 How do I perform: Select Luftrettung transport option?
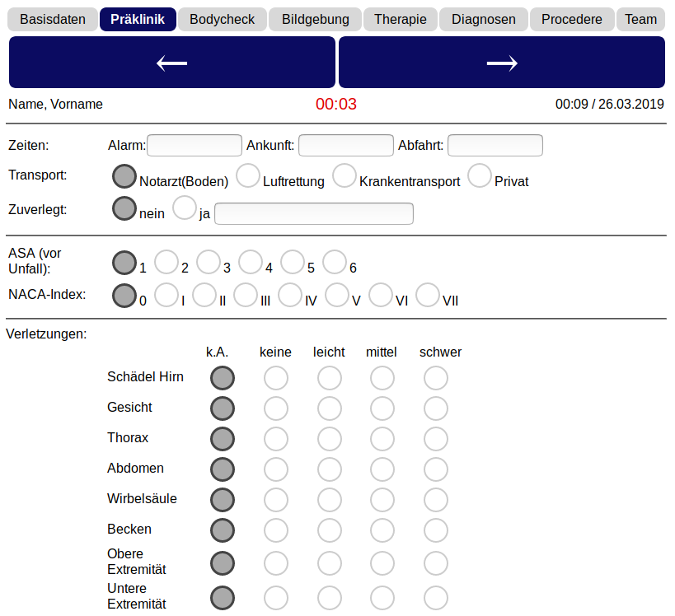click(x=248, y=175)
